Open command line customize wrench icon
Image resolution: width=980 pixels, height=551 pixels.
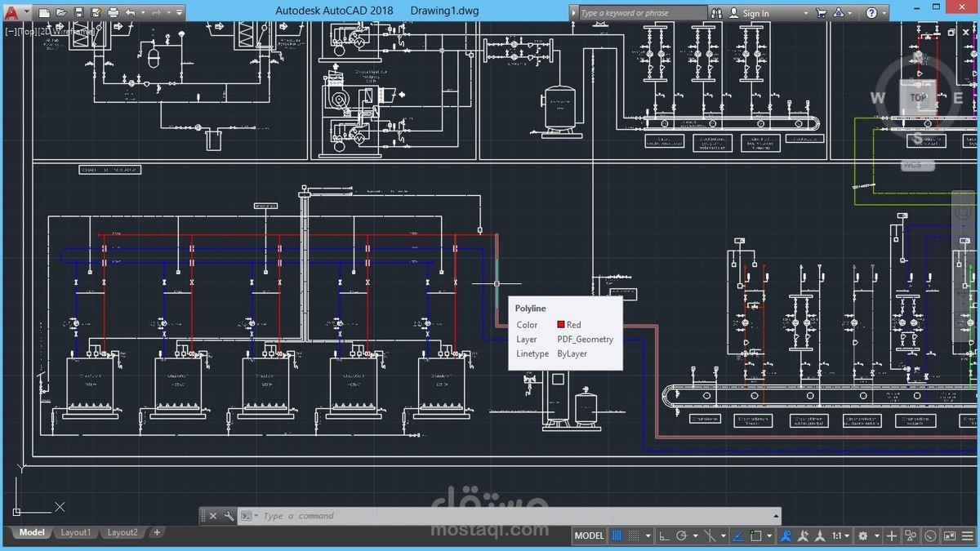coord(229,516)
